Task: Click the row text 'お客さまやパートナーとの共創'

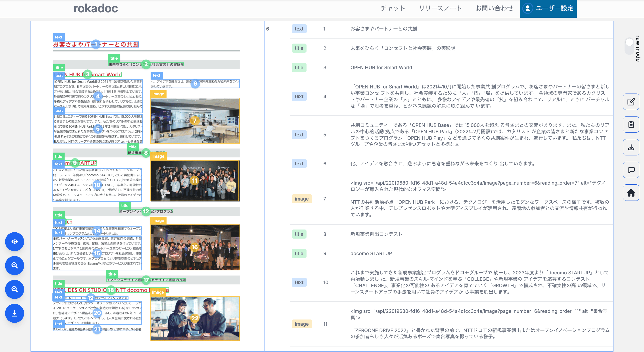Action: [x=383, y=29]
